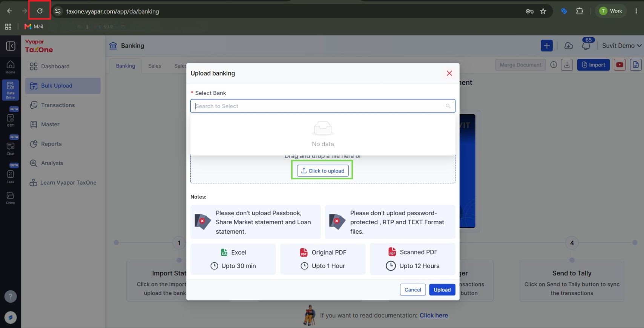Close the Upload banking dialog
Viewport: 644px width, 328px height.
pos(449,73)
